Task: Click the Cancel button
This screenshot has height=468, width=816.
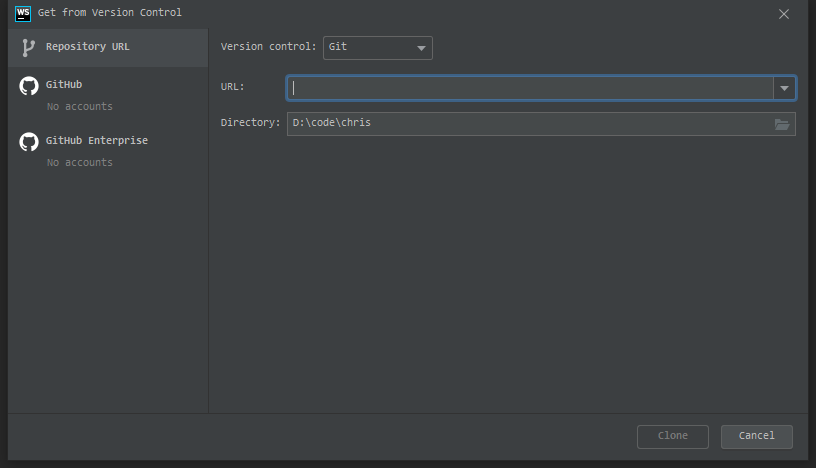Action: [756, 436]
